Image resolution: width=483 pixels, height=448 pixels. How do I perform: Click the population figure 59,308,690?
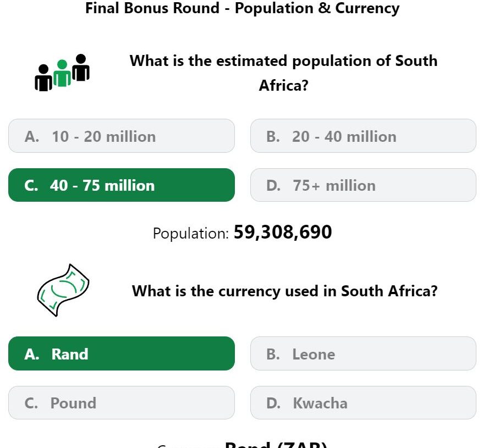coord(283,232)
